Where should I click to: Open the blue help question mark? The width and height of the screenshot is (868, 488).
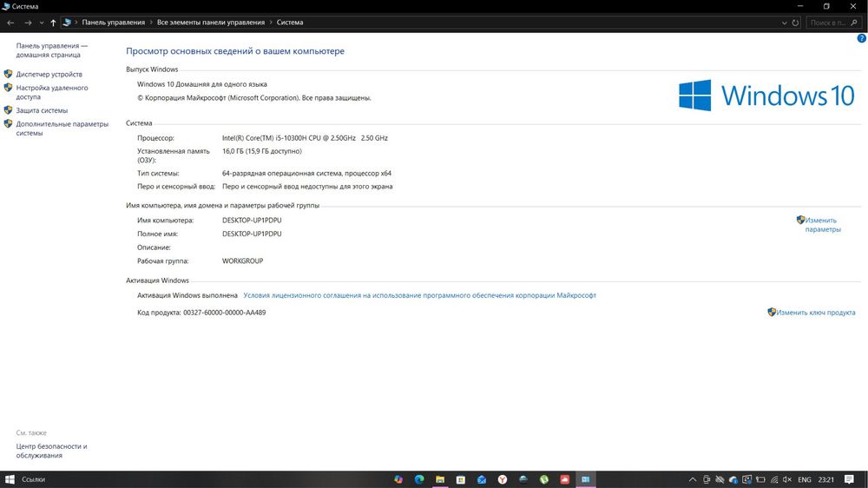(x=862, y=38)
